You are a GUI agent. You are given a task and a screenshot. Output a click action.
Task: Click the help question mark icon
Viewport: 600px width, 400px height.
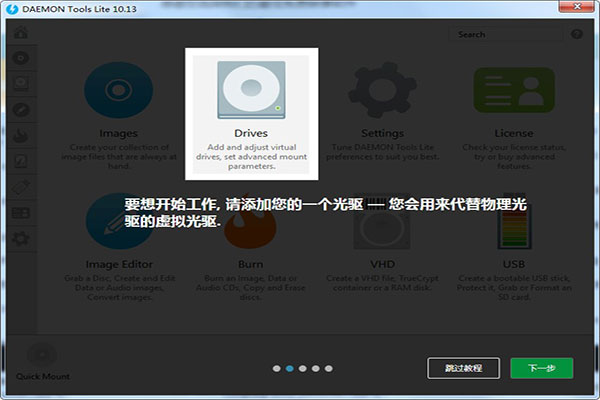pyautogui.click(x=577, y=34)
